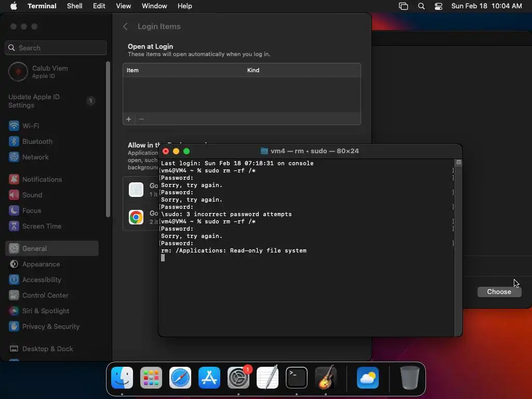Image resolution: width=532 pixels, height=399 pixels.
Task: Open Notifications settings in sidebar
Action: pos(52,179)
